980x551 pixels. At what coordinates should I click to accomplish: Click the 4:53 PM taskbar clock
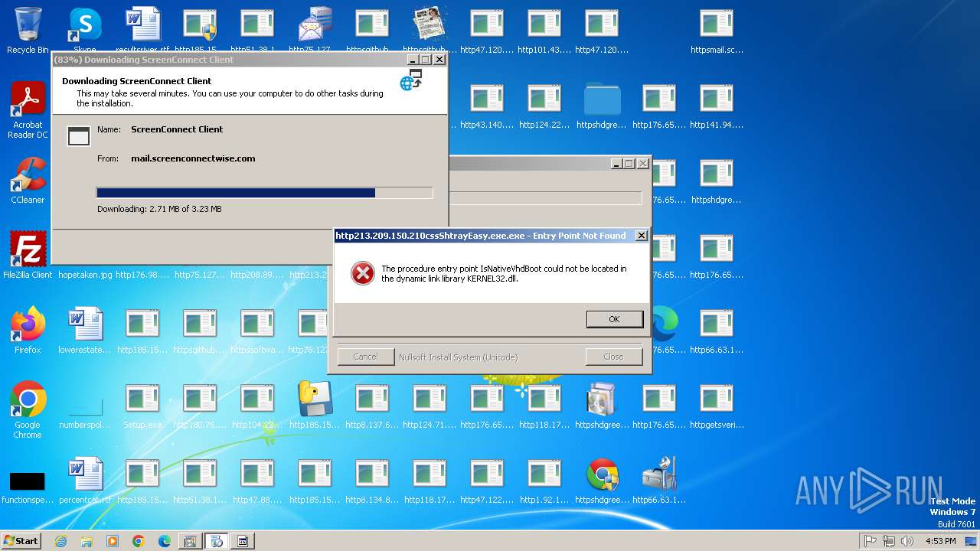941,541
